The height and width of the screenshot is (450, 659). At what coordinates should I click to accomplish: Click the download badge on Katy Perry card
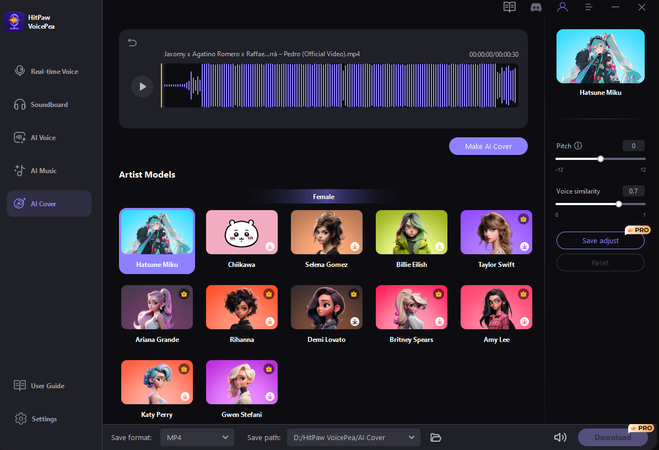click(x=185, y=396)
